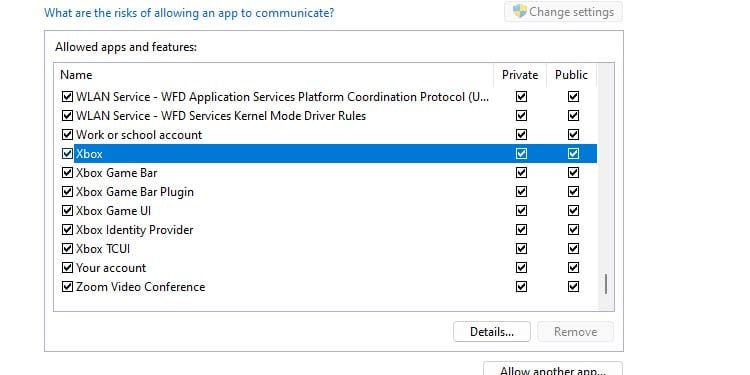Toggle Xbox Public network checkbox

tap(574, 154)
